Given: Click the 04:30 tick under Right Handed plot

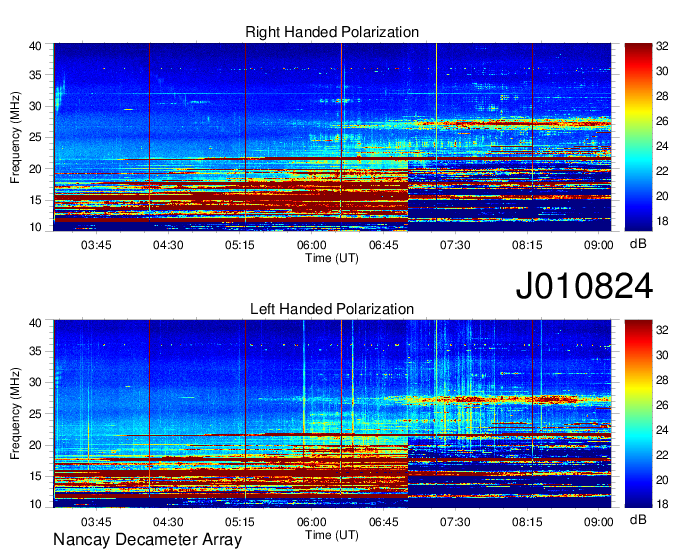Looking at the screenshot, I should (168, 245).
